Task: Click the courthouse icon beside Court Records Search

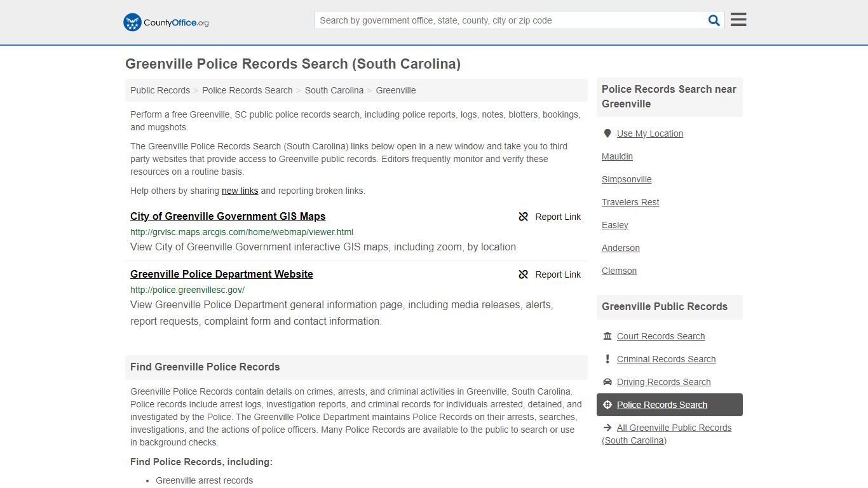Action: click(607, 336)
